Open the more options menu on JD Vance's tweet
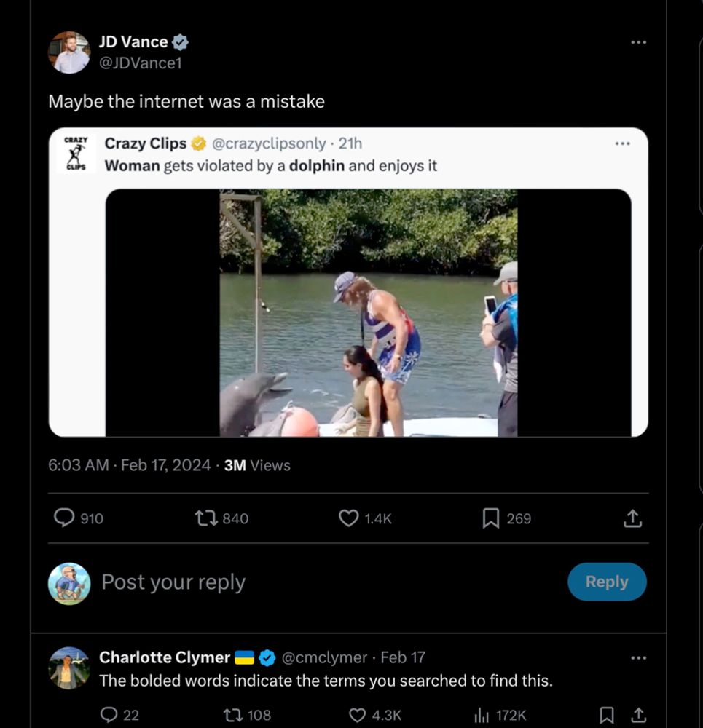Image resolution: width=703 pixels, height=728 pixels. pyautogui.click(x=639, y=41)
